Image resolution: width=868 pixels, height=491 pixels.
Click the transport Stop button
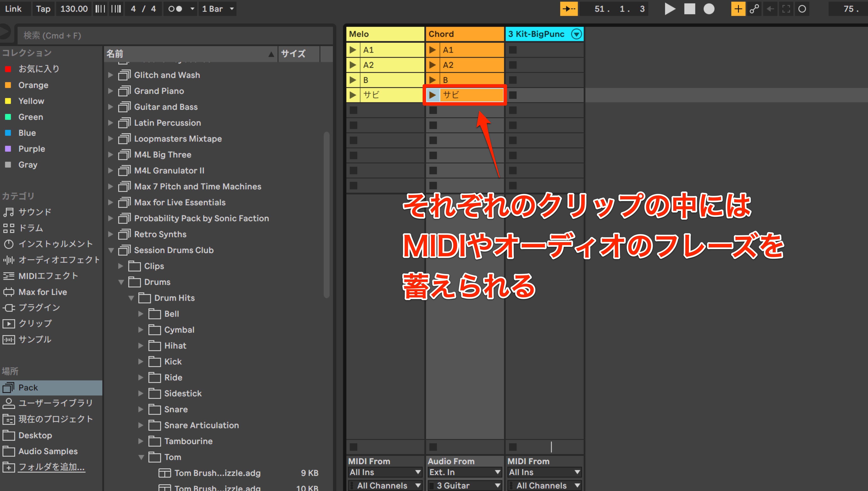[x=689, y=9]
